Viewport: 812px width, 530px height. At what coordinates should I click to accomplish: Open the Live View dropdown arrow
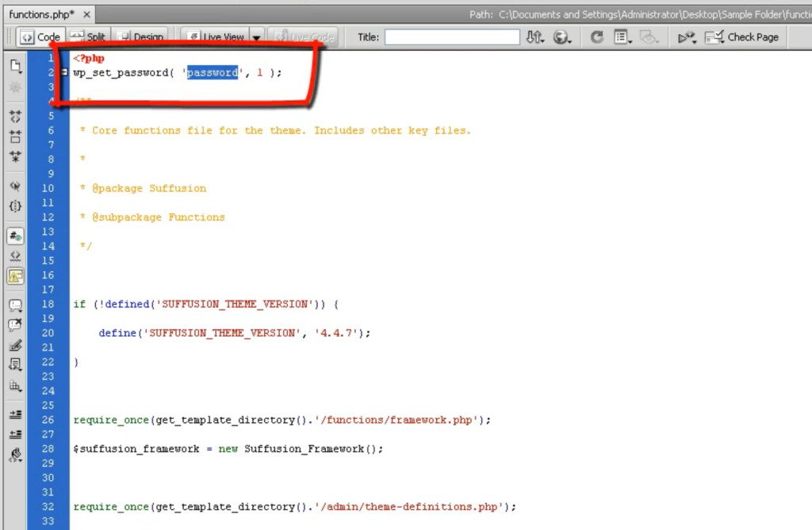pyautogui.click(x=255, y=36)
